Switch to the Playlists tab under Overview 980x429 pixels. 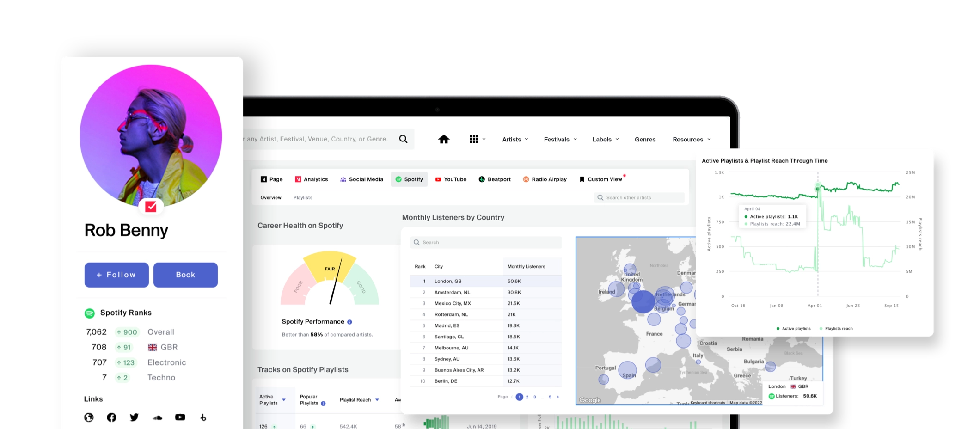click(x=303, y=197)
